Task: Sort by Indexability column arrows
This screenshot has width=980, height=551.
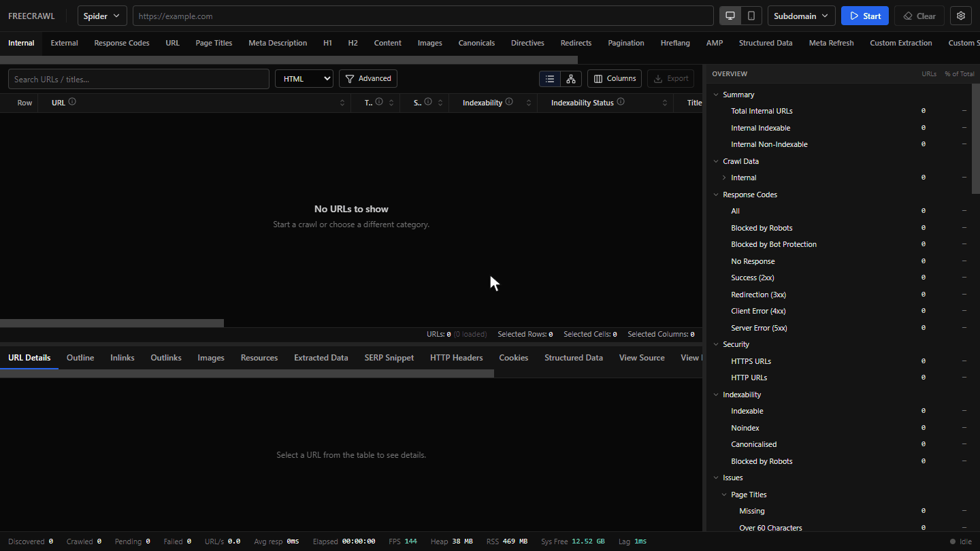Action: (529, 103)
